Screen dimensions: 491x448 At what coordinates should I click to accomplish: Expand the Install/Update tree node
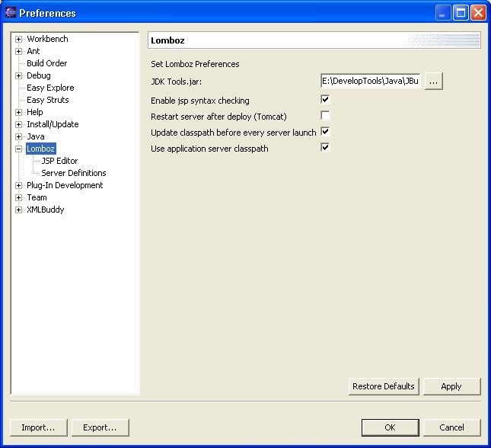coord(18,124)
